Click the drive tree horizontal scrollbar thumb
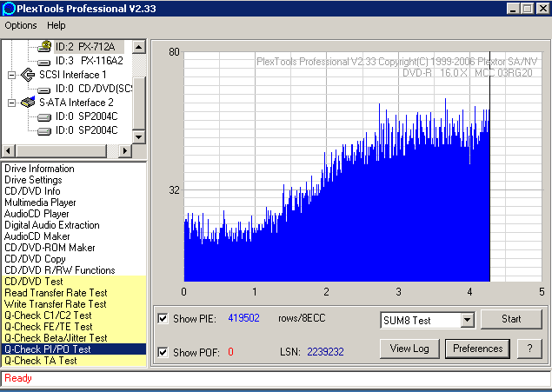 pyautogui.click(x=61, y=151)
